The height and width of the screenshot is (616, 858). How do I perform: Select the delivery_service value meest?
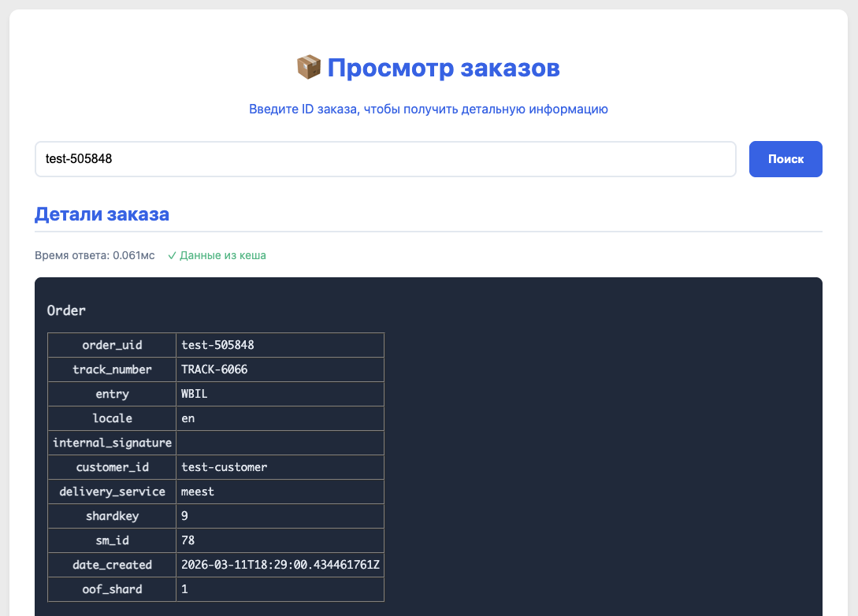[197, 491]
